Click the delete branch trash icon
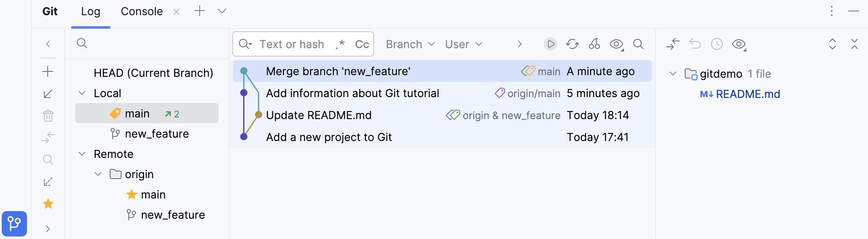This screenshot has height=239, width=868. pos(48,115)
